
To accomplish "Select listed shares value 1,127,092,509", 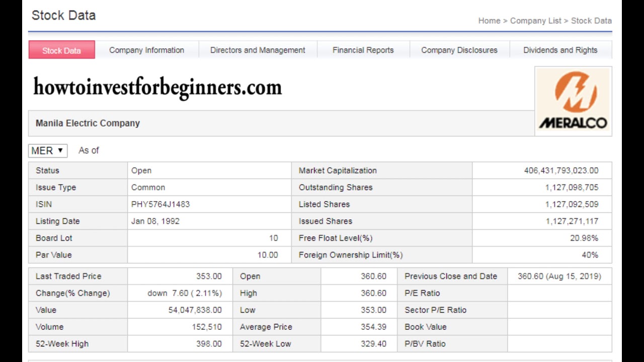I will (572, 204).
